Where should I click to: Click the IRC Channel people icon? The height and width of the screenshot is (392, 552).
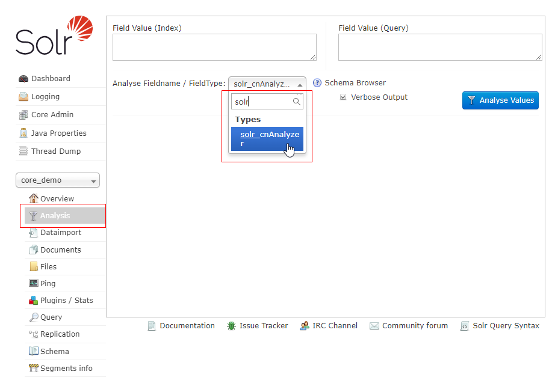tap(305, 326)
